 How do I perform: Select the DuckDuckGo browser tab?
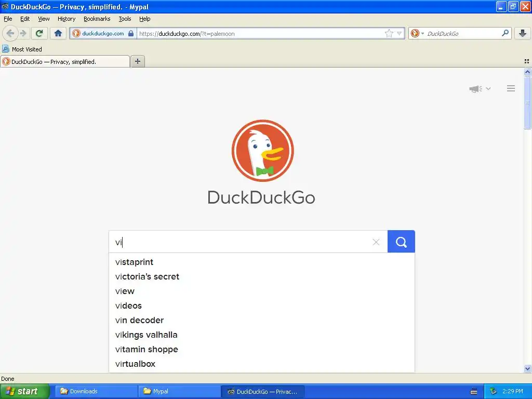point(65,61)
